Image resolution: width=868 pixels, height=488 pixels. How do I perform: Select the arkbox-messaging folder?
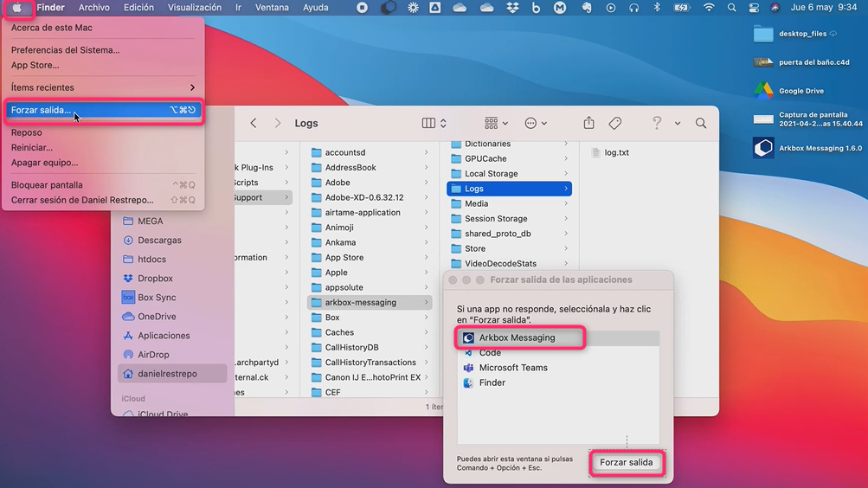360,303
